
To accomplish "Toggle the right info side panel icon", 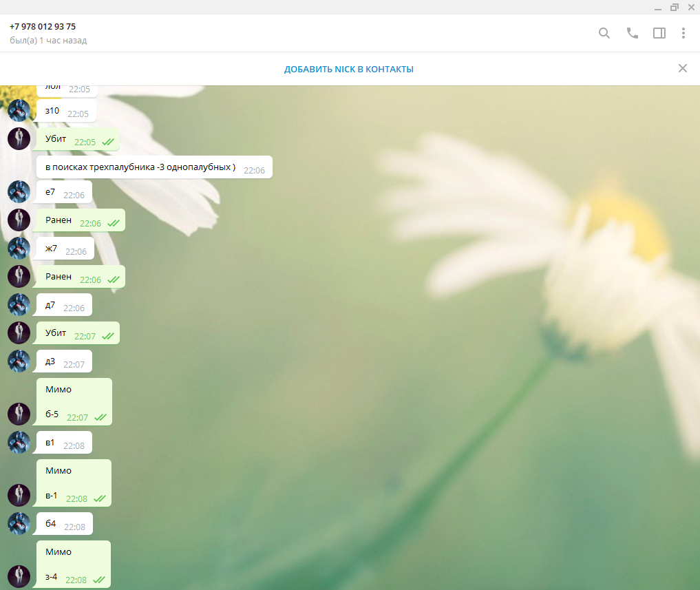I will coord(659,33).
